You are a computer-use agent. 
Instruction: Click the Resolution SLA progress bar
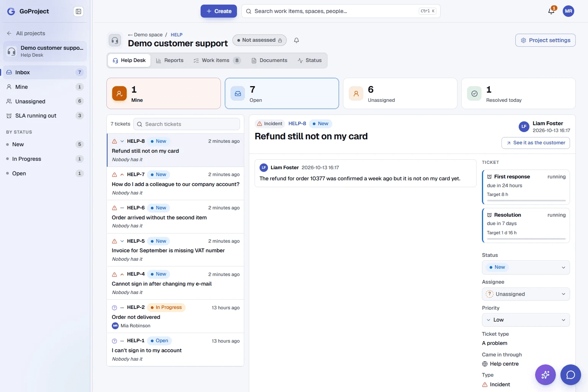(526, 239)
